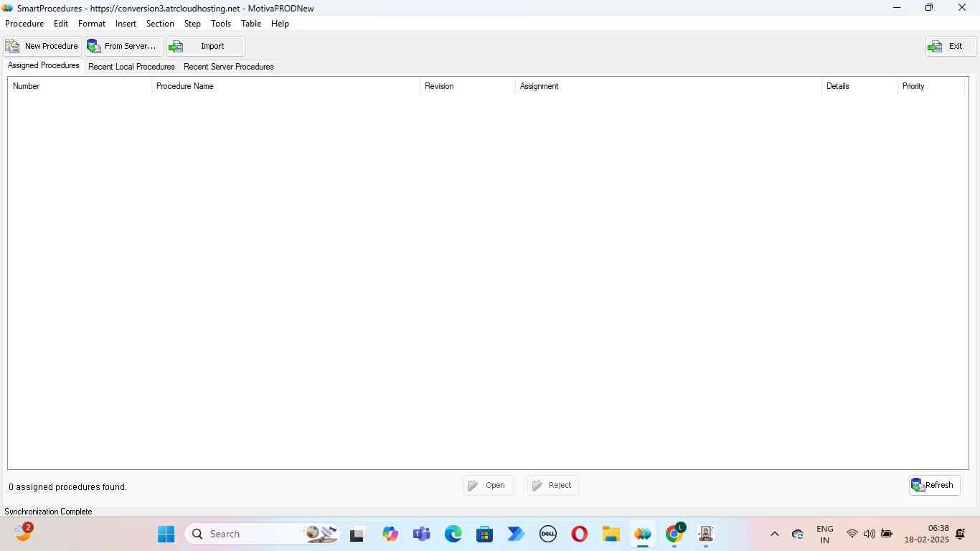Viewport: 980px width, 551px height.
Task: Switch to Recent Server Procedures tab
Action: point(229,67)
